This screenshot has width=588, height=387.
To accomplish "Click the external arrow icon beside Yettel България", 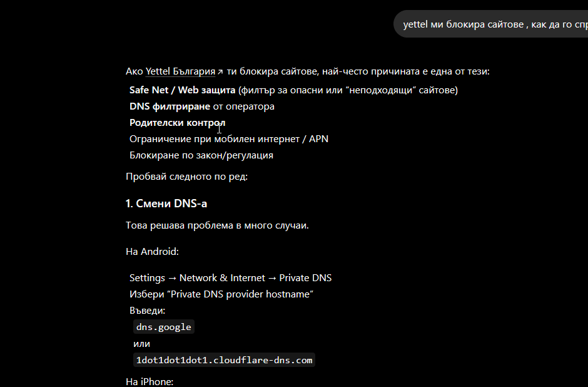I will (x=220, y=71).
